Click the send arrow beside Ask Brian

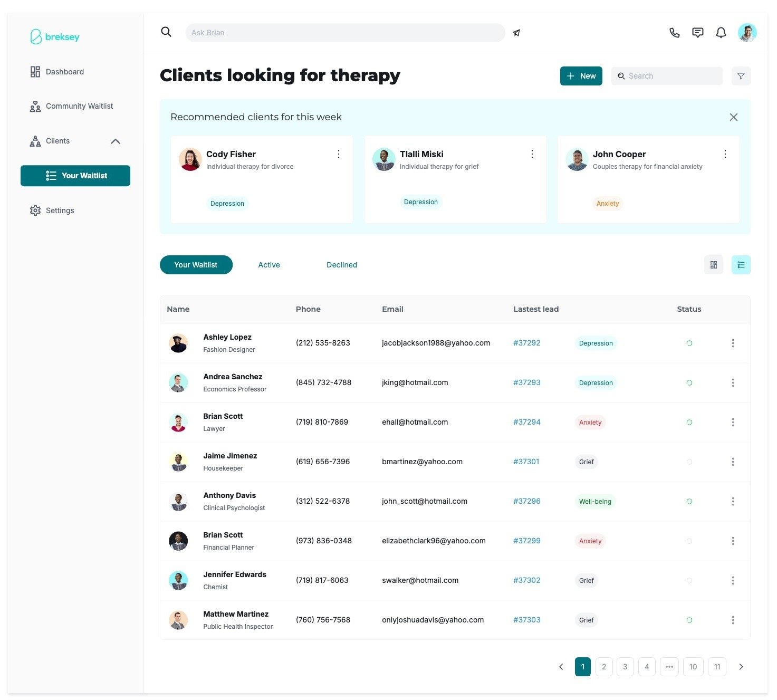point(516,33)
